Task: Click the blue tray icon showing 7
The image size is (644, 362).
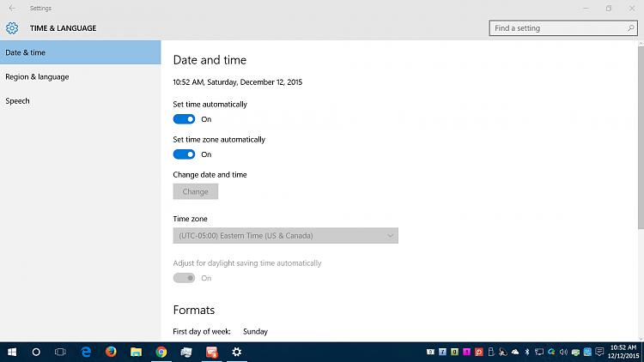Action: coord(442,352)
